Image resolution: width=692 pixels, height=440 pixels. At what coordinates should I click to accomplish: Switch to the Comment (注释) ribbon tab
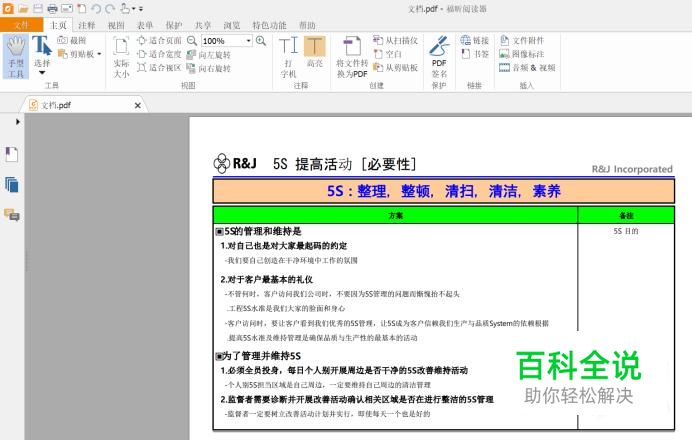pos(87,24)
